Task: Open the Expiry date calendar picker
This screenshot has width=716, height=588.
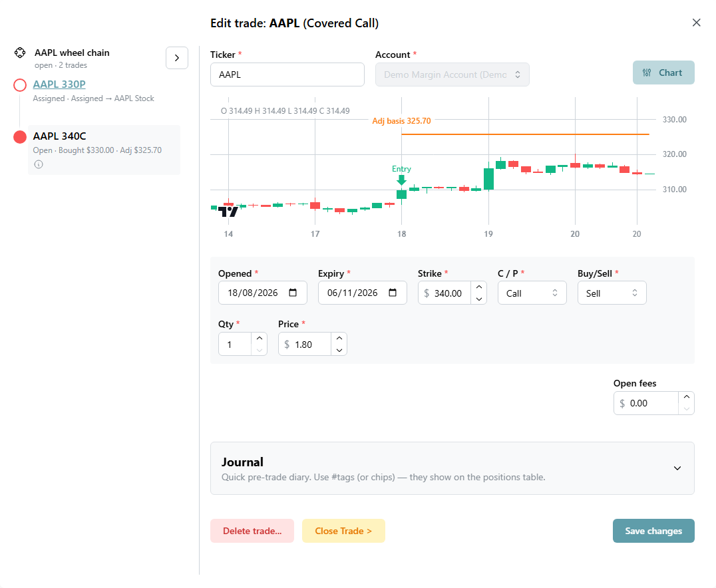Action: click(x=393, y=293)
